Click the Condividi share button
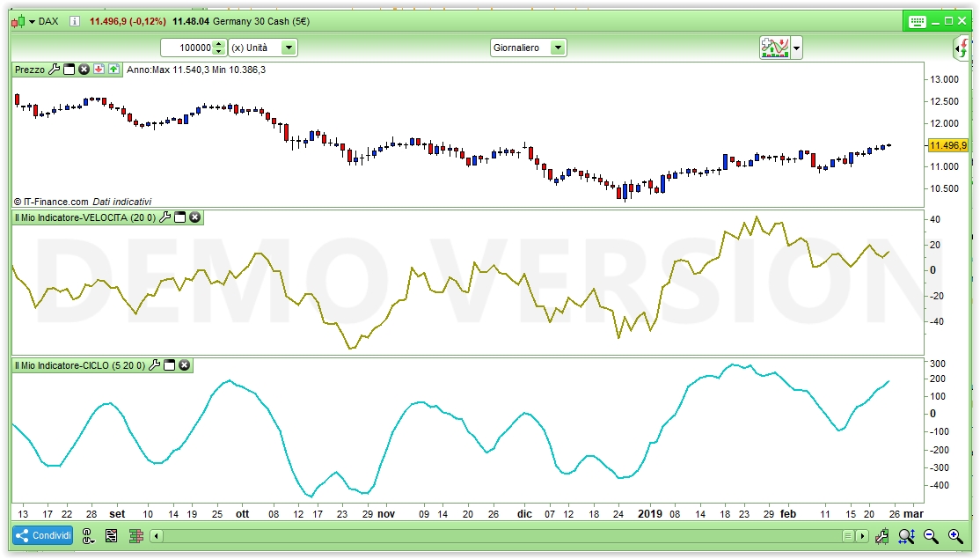980x559 pixels. tap(43, 536)
